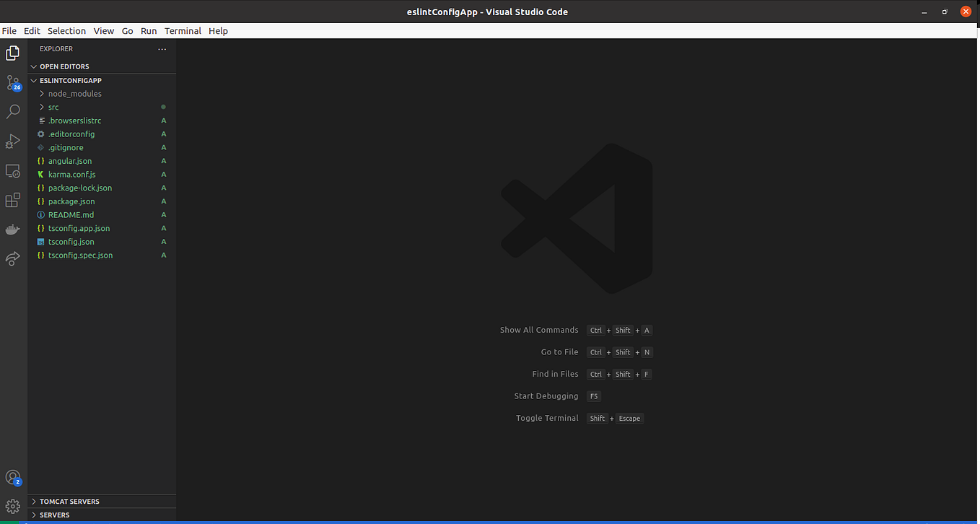Expand the TOMCAT SERVERS section
Screen dimensions: 980x524
(69, 501)
